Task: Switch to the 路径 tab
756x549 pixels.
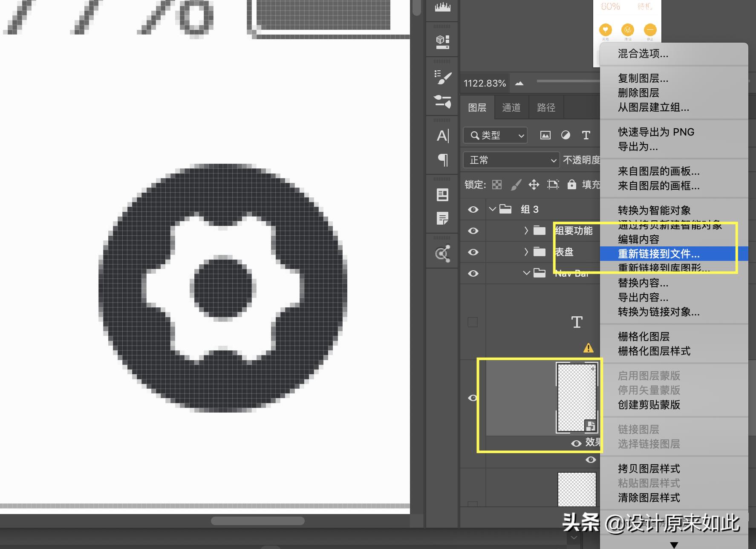Action: pyautogui.click(x=546, y=107)
